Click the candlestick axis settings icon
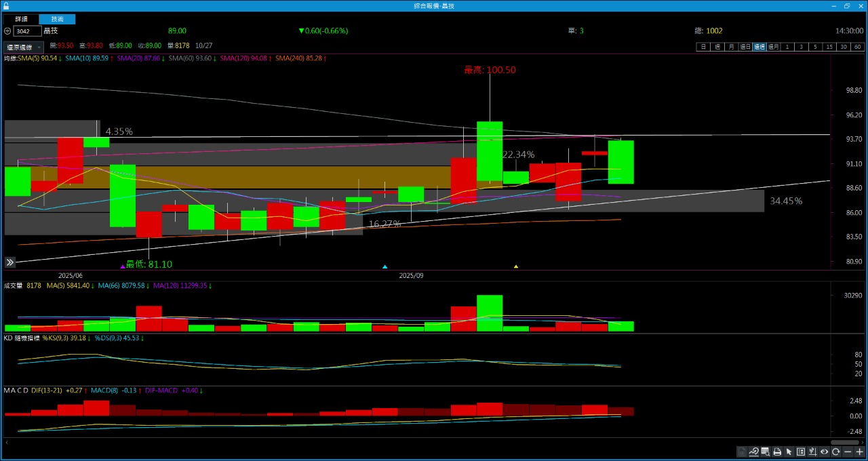Screen dimensions: 868x461 (x=812, y=452)
